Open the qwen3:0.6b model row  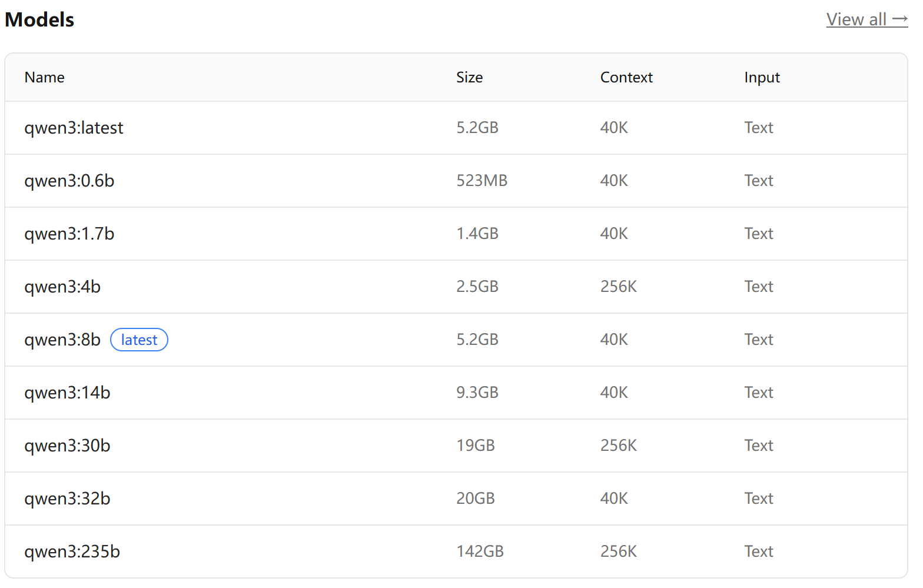69,181
